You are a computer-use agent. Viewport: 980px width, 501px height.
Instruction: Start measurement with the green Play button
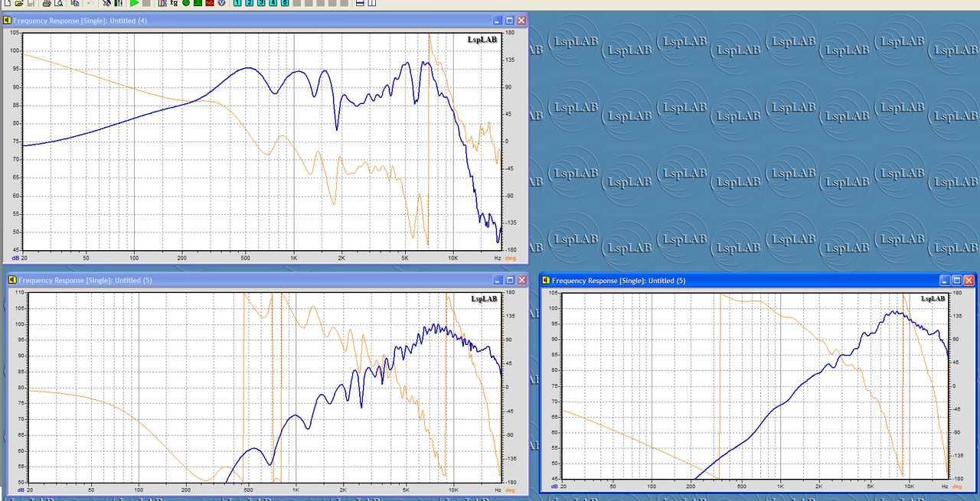click(x=135, y=3)
